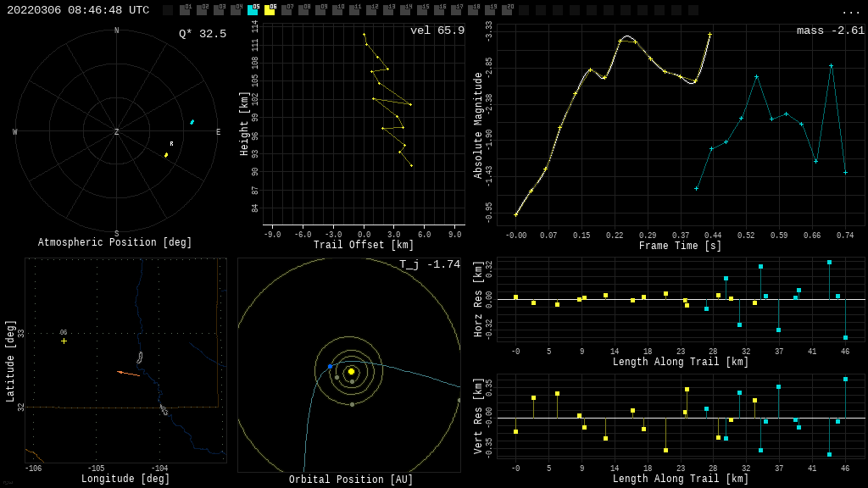Click the T_j -1.74 value

(430, 264)
